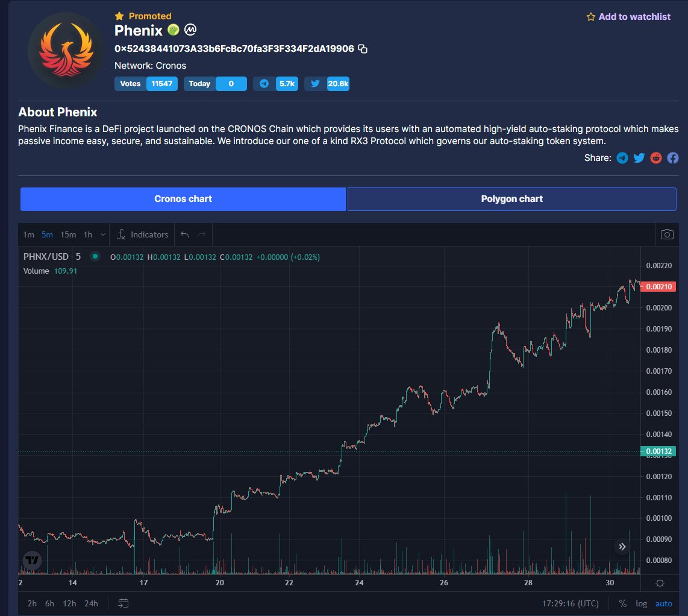The height and width of the screenshot is (616, 688).
Task: Switch to the Polygon chart tab
Action: tap(511, 199)
